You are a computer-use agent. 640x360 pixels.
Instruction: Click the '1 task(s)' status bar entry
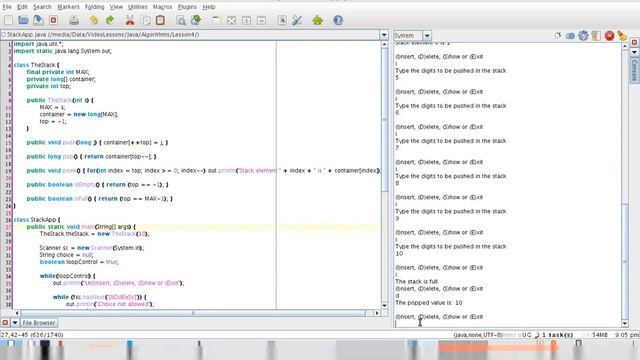pos(557,335)
